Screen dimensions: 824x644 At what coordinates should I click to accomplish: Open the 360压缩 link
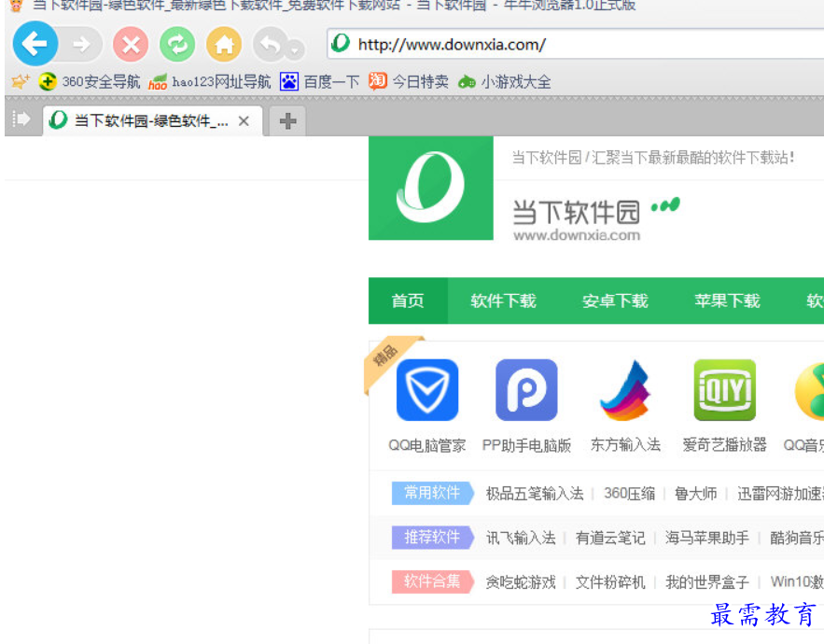coord(630,494)
